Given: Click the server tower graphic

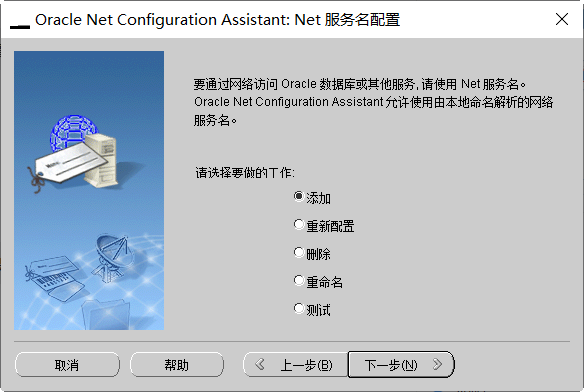Looking at the screenshot, I should point(101,159).
